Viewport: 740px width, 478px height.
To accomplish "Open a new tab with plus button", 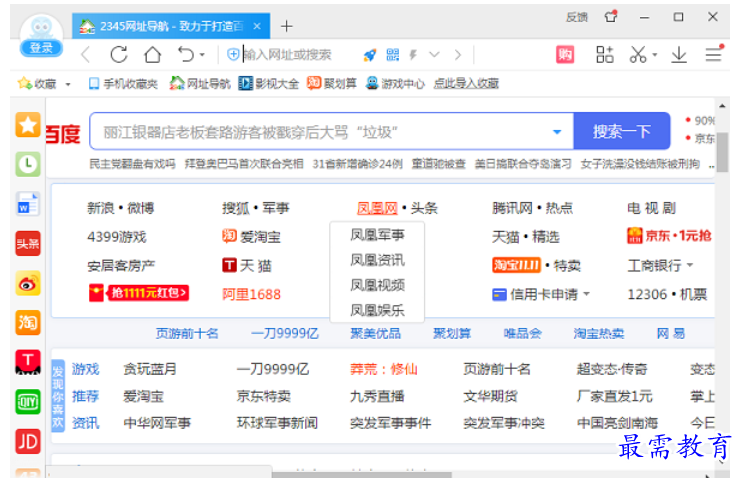I will tap(286, 26).
